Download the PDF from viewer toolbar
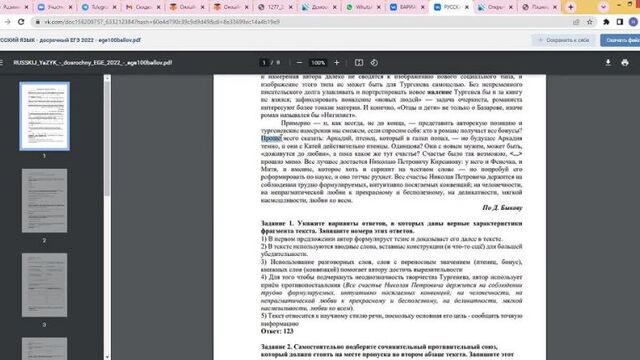This screenshot has height=360, width=640. click(x=608, y=62)
